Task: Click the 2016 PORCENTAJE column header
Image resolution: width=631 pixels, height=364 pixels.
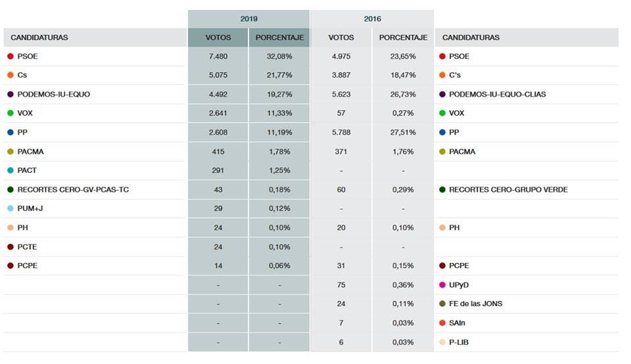Action: tap(403, 37)
